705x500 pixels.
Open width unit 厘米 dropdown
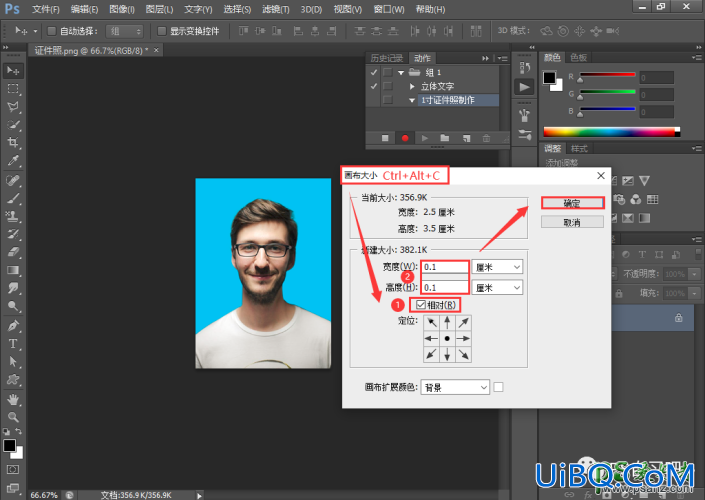pos(497,267)
